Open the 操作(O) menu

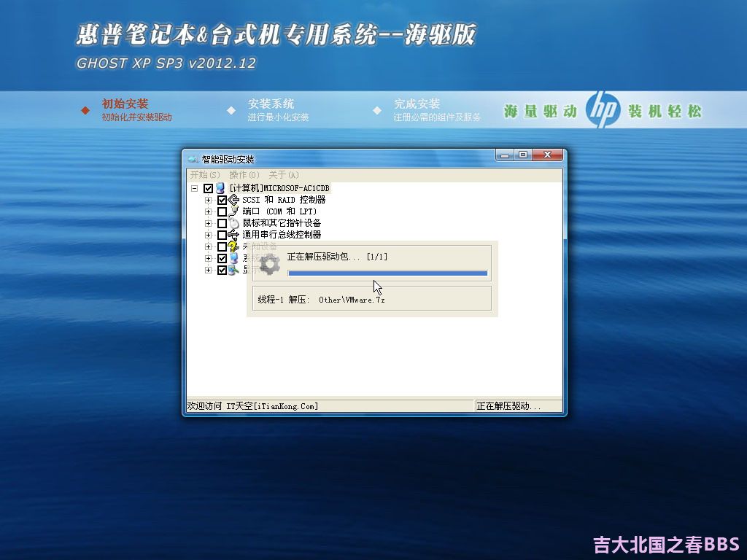point(244,175)
